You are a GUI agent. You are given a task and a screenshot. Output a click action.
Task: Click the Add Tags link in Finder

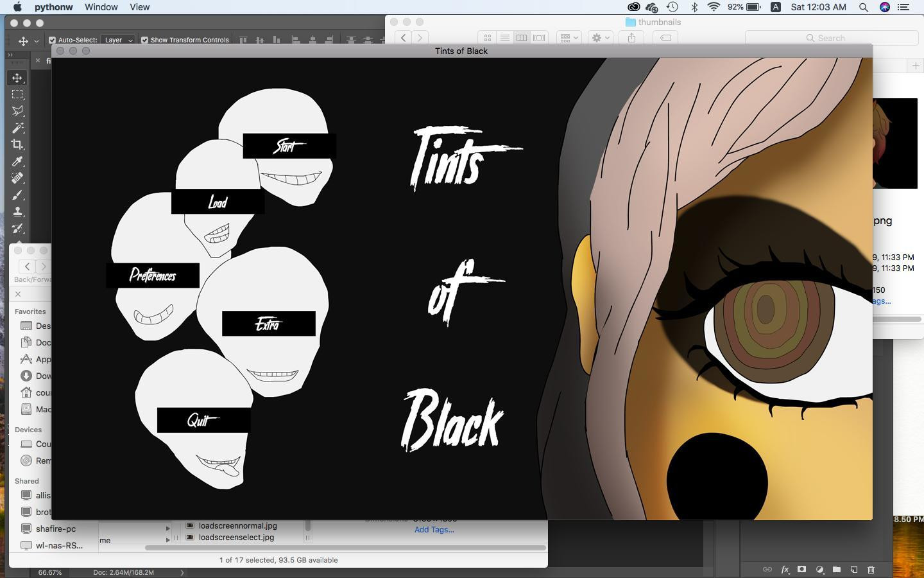pos(434,530)
